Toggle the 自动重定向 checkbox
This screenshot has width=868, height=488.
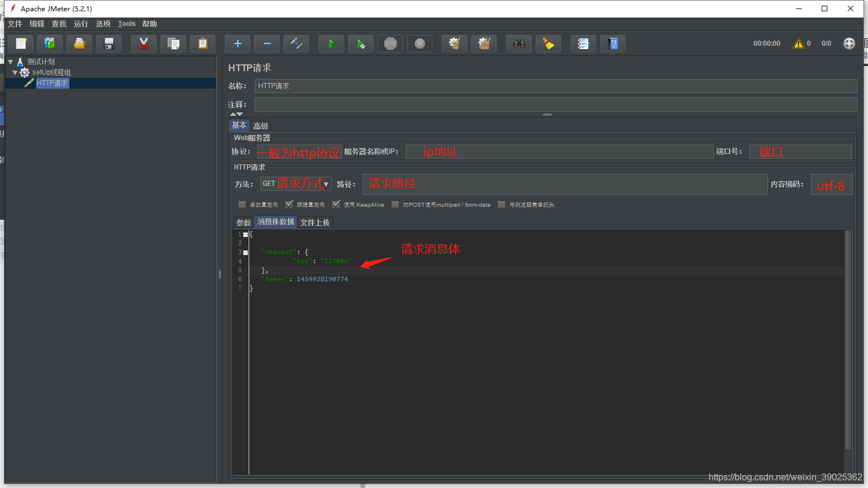pos(242,204)
